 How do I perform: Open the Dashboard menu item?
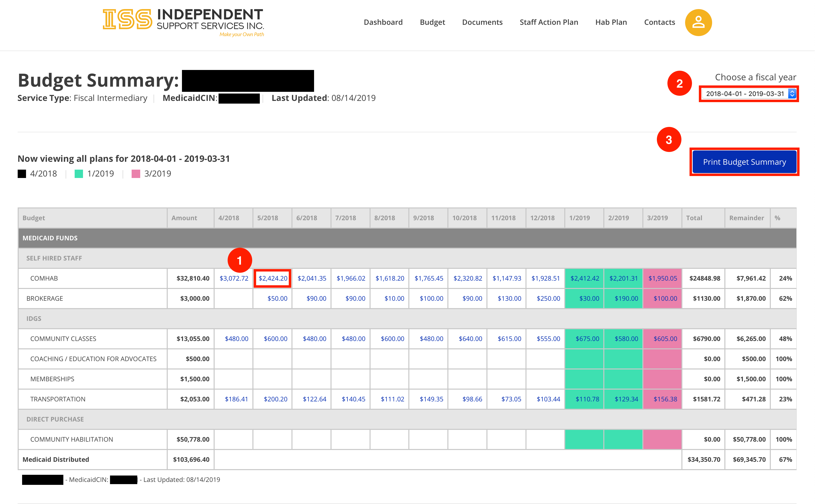(383, 22)
